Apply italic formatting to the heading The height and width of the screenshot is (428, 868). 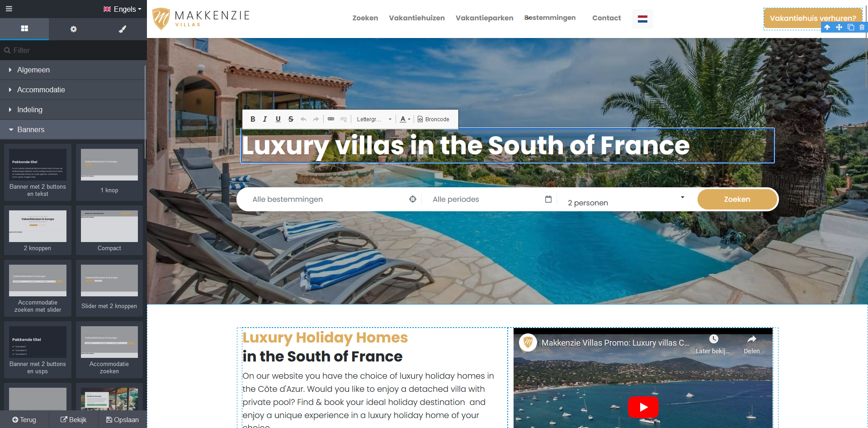pos(265,119)
